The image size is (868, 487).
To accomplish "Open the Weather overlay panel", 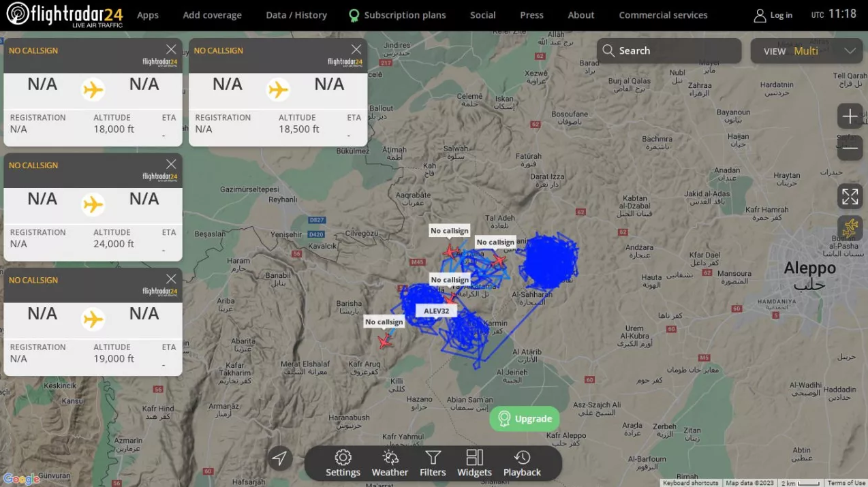I will (x=390, y=463).
